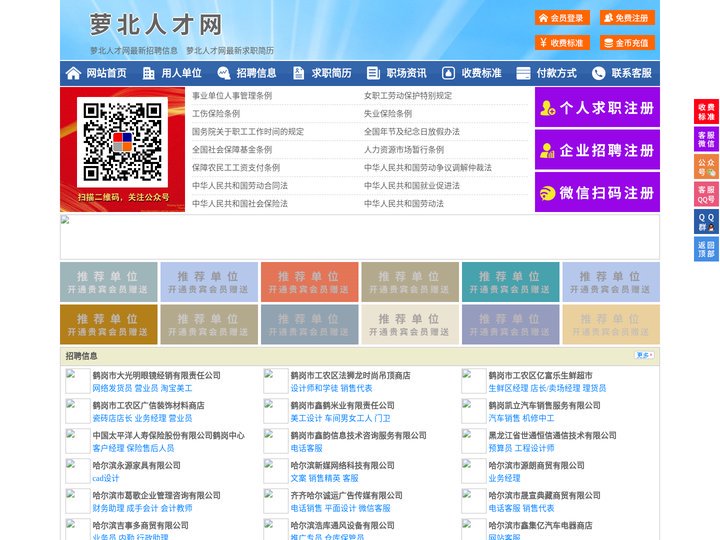Image resolution: width=720 pixels, height=540 pixels.
Task: Open company 鹤岗市大光明眼镜经销有限责任公司
Action: [x=157, y=375]
